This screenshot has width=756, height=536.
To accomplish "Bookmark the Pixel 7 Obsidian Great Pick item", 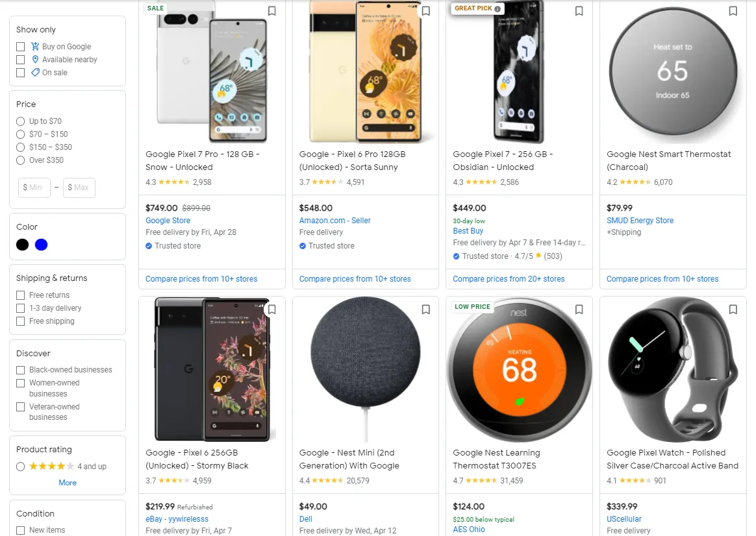I will click(x=579, y=10).
